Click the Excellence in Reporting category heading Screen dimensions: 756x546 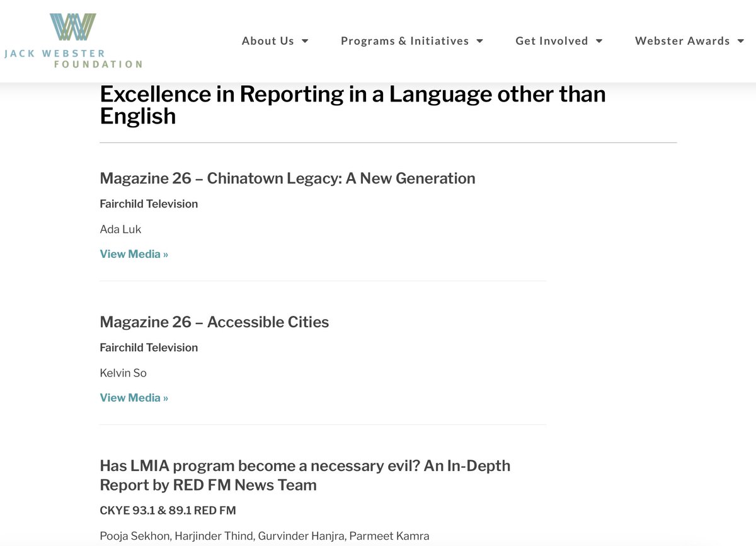[x=353, y=105]
